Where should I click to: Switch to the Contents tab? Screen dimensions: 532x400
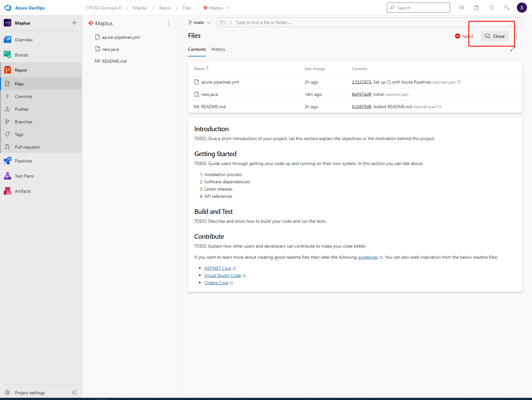[x=197, y=49]
